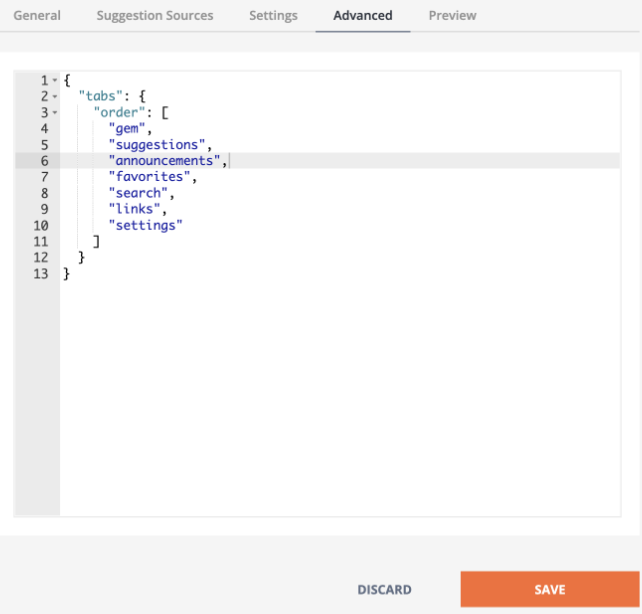This screenshot has height=614, width=642.
Task: Open the Suggestion Sources tab
Action: pos(155,16)
